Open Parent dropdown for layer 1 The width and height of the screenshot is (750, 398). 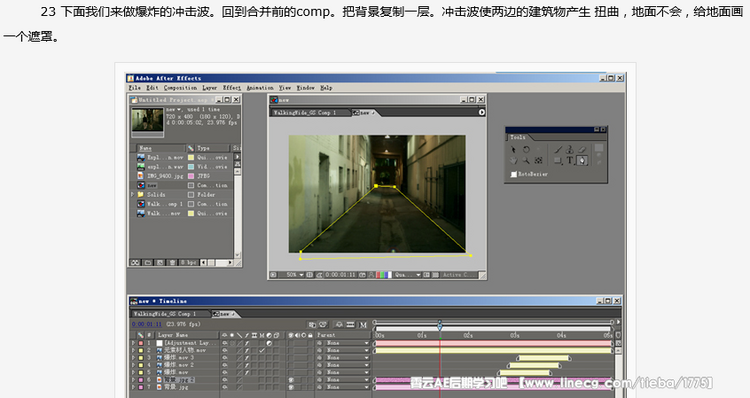tap(347, 343)
